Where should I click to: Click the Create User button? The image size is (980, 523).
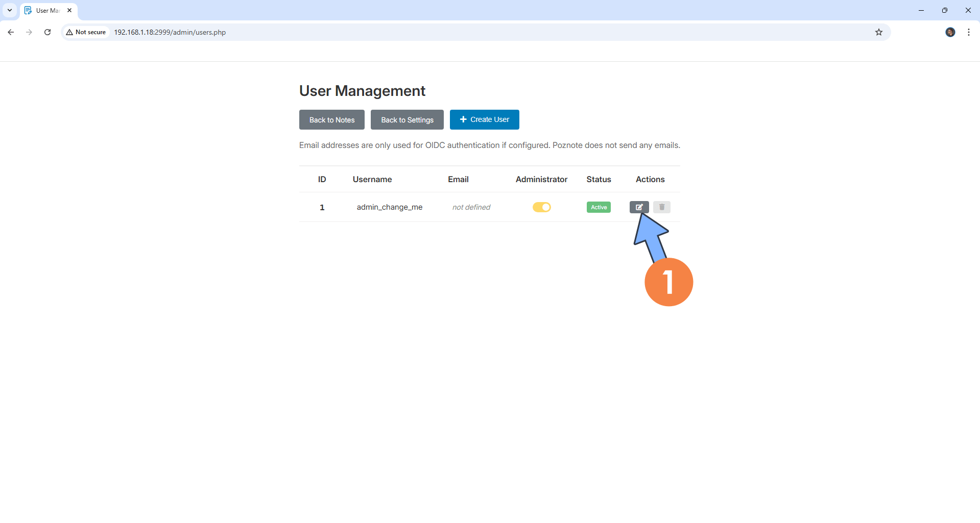[x=484, y=119]
